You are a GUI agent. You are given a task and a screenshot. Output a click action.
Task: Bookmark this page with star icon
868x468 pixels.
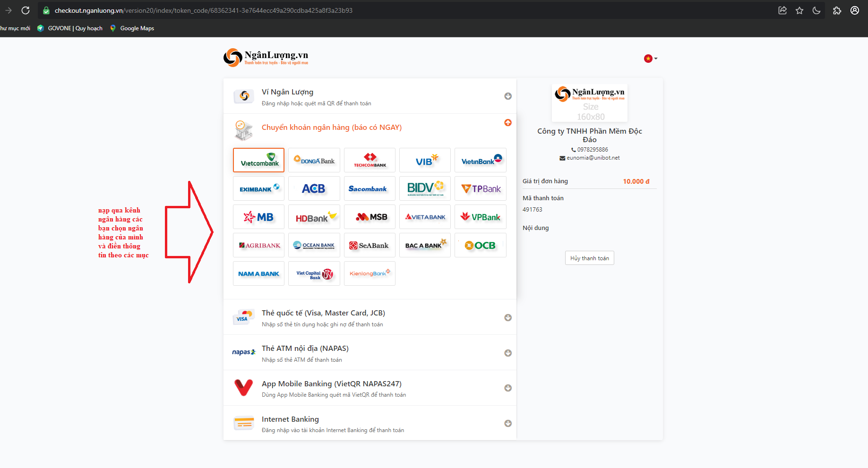(799, 10)
